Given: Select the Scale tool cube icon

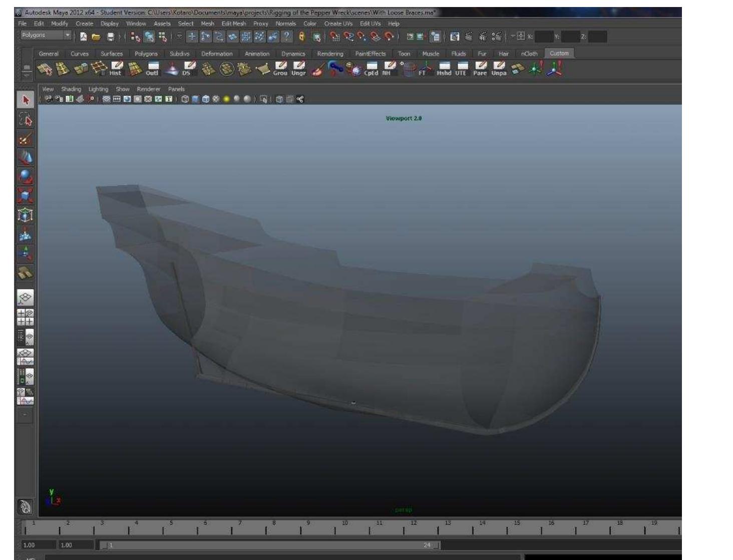Looking at the screenshot, I should point(26,196).
